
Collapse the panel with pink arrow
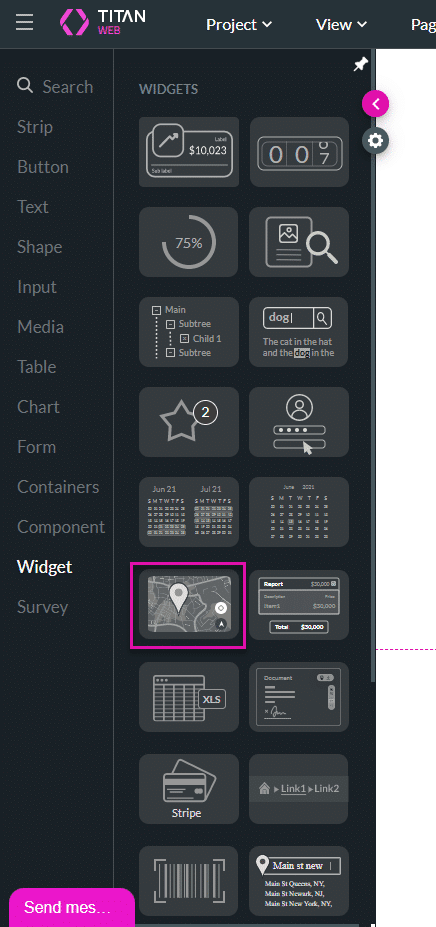pyautogui.click(x=376, y=104)
